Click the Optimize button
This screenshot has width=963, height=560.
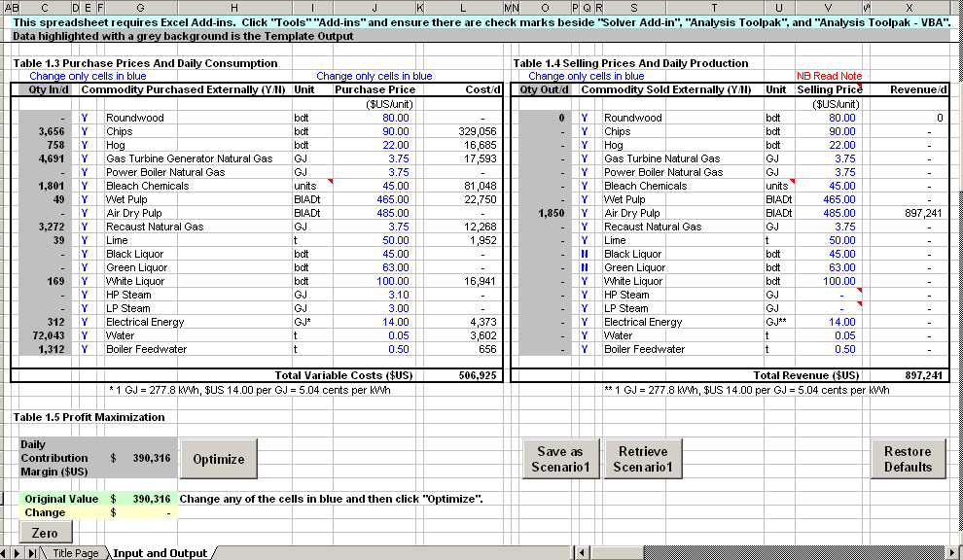pos(218,459)
